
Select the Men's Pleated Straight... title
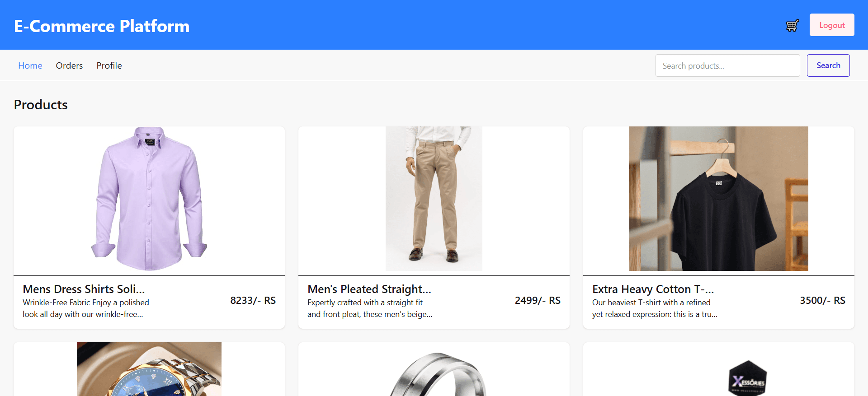point(369,289)
